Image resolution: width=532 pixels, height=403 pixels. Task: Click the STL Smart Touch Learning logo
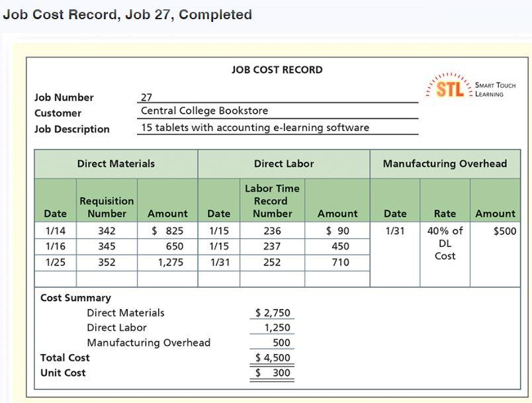(472, 87)
